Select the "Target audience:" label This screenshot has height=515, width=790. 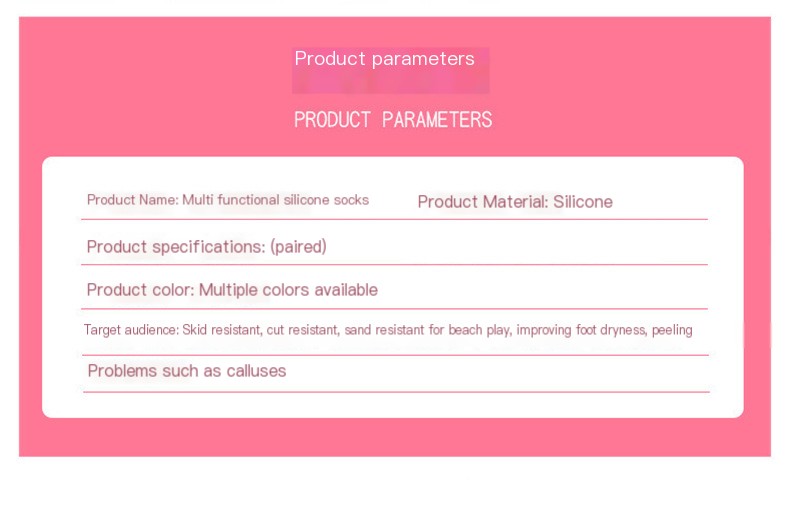pos(131,330)
